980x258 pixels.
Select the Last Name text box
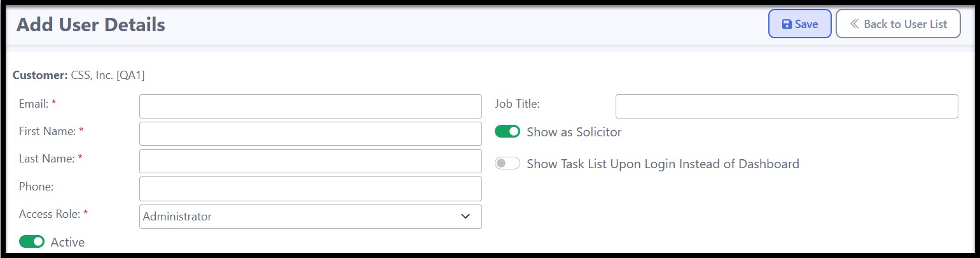[x=310, y=161]
